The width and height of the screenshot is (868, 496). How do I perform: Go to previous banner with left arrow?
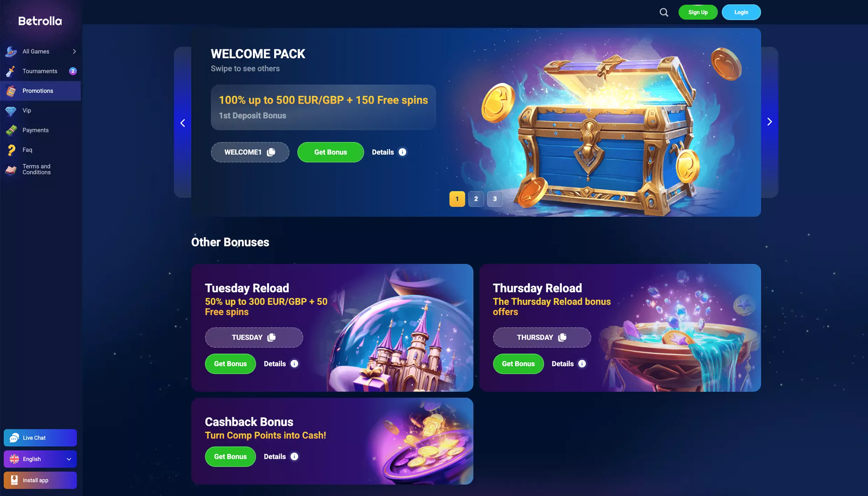[183, 123]
